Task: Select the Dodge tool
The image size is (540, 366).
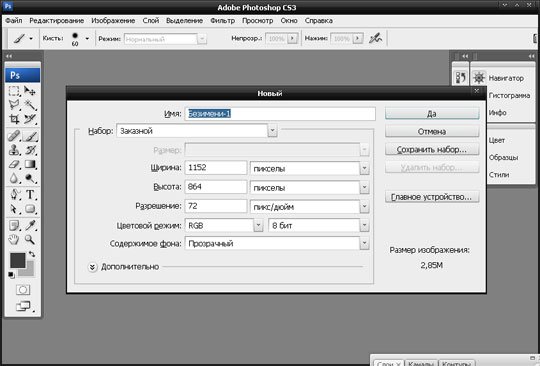Action: (x=30, y=178)
